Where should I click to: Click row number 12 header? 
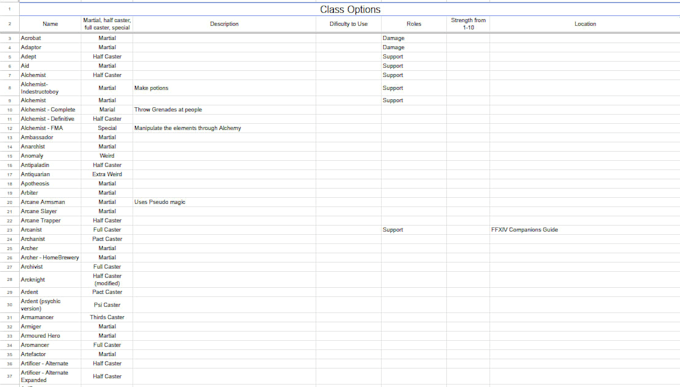pos(10,128)
